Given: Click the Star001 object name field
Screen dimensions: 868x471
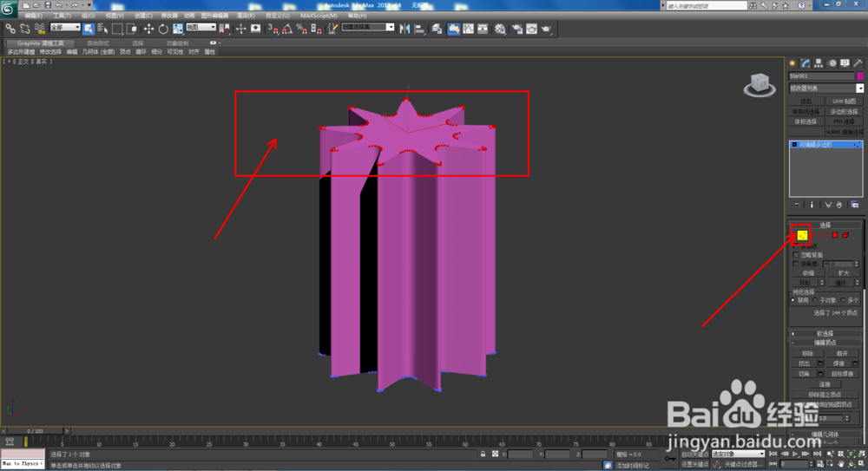Looking at the screenshot, I should pos(821,75).
